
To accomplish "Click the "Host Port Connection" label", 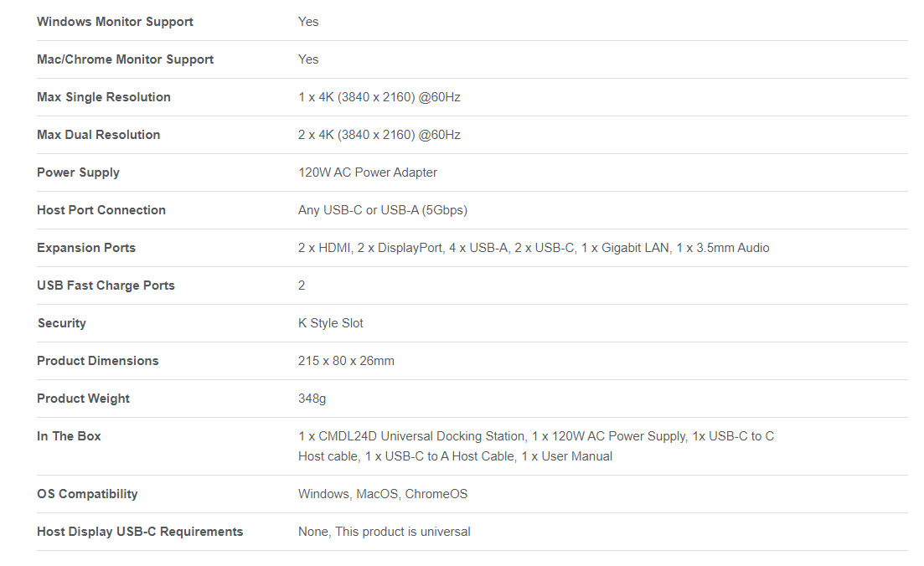I will (x=101, y=210).
